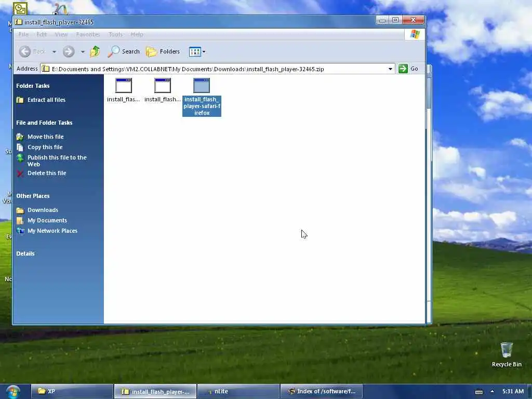This screenshot has height=399, width=532.
Task: Maximize the install_flash_player window
Action: [395, 20]
